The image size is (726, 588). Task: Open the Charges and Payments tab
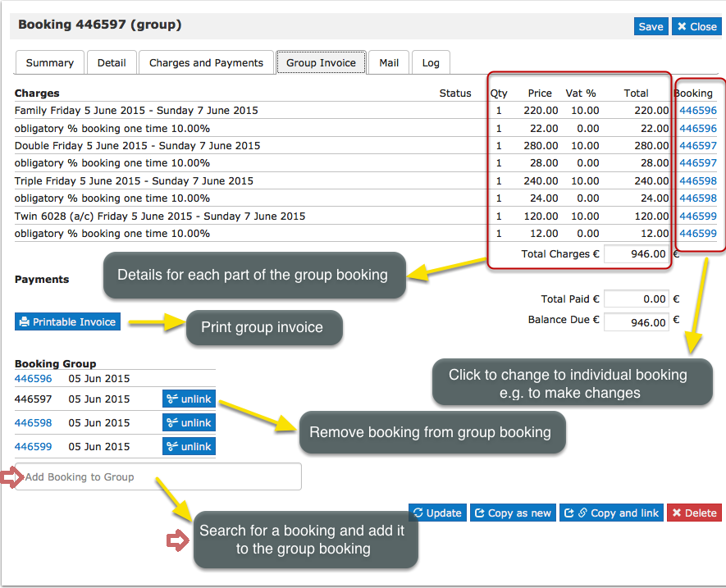click(206, 62)
